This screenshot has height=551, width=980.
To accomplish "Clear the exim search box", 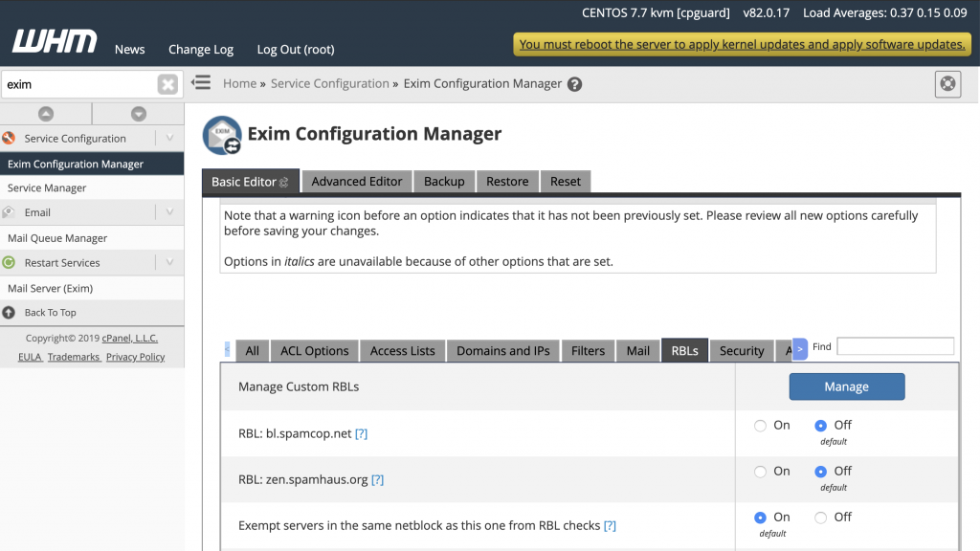I will 167,84.
